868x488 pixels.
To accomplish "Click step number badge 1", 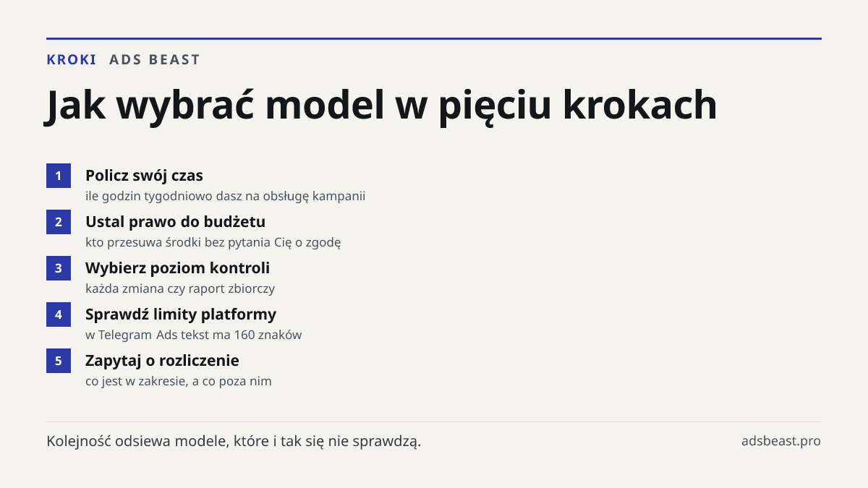I will (59, 176).
